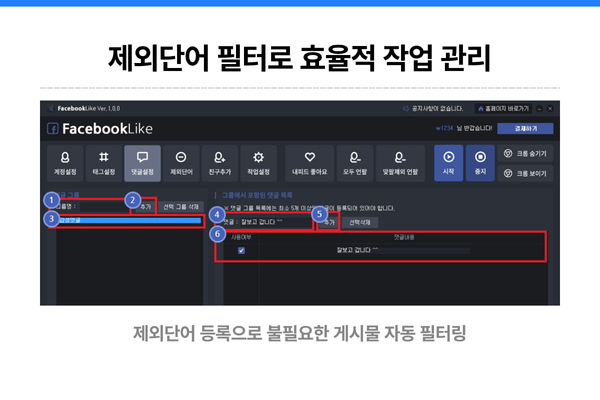
Task: Click the FacebookLike logo icon
Action: (x=53, y=129)
